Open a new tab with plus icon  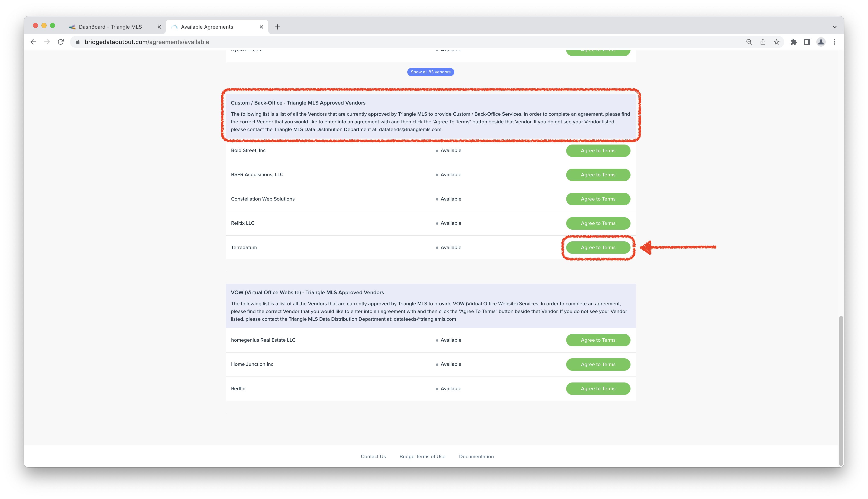pos(278,27)
